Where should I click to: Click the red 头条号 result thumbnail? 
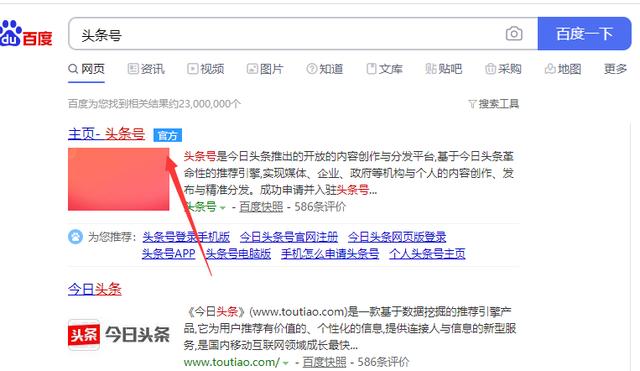tap(118, 179)
